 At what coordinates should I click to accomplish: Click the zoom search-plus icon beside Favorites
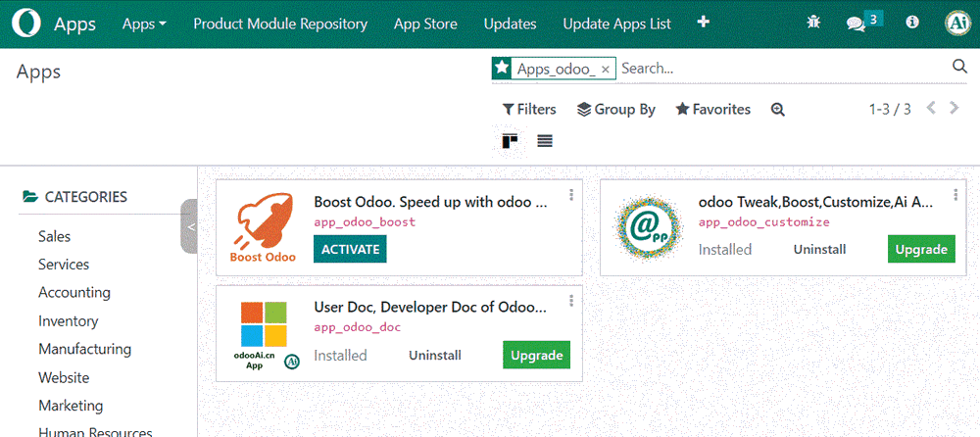pos(777,110)
